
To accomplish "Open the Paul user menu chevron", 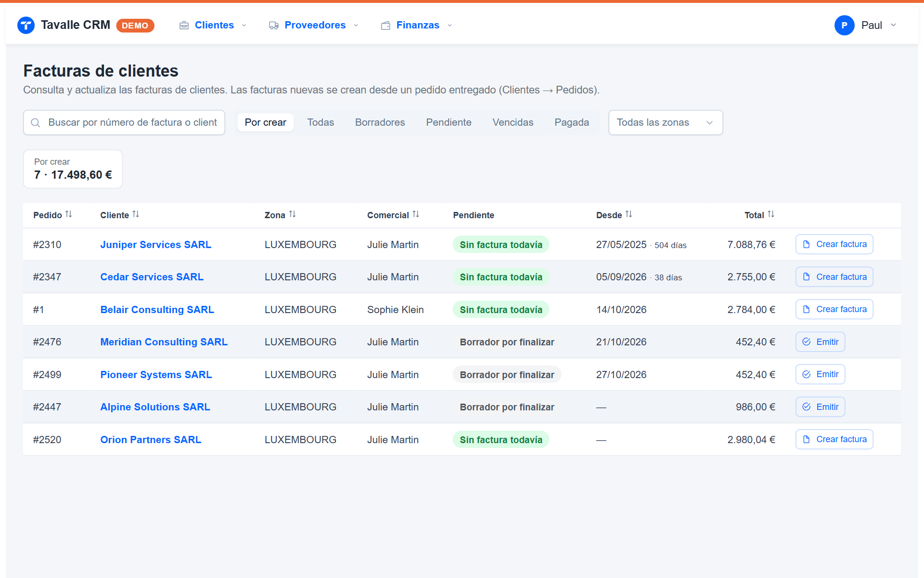I will 893,25.
